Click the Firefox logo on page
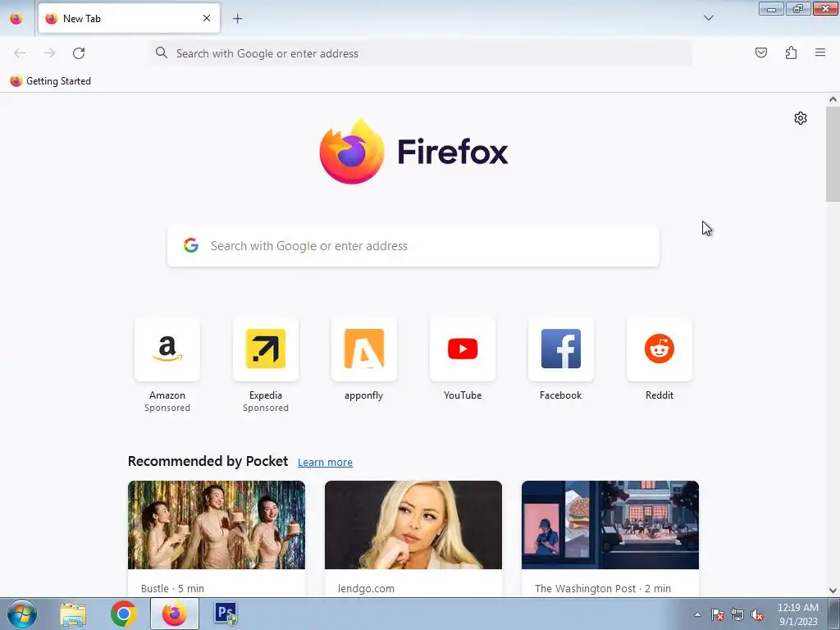Image resolution: width=840 pixels, height=630 pixels. [413, 151]
